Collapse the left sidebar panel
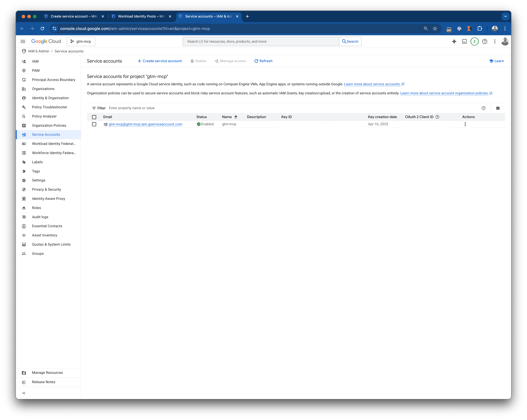 tap(24, 393)
